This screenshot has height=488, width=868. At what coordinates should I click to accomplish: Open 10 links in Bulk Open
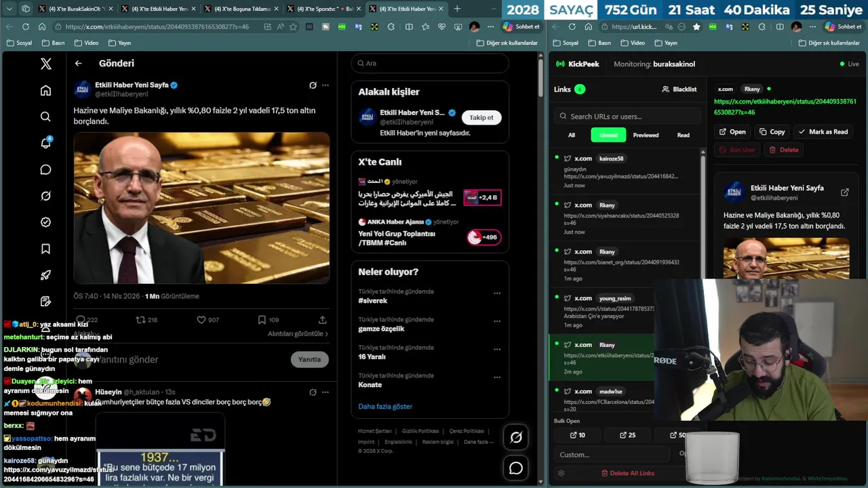(577, 435)
